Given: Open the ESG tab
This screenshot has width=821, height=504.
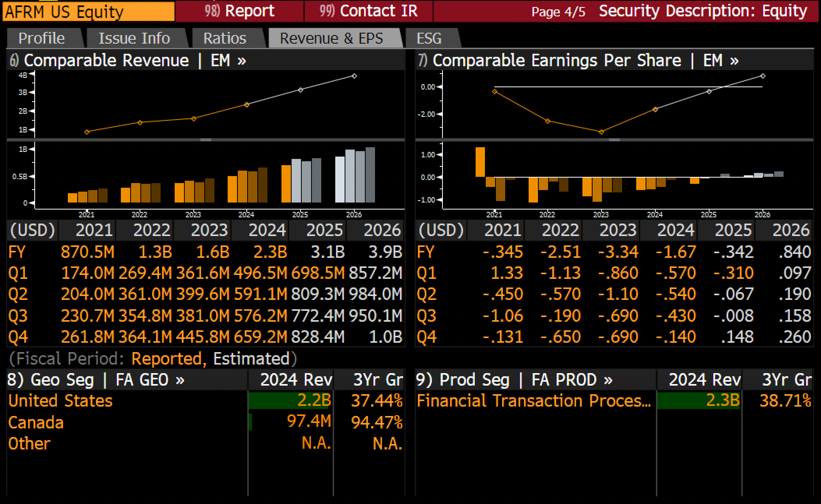Looking at the screenshot, I should 429,38.
